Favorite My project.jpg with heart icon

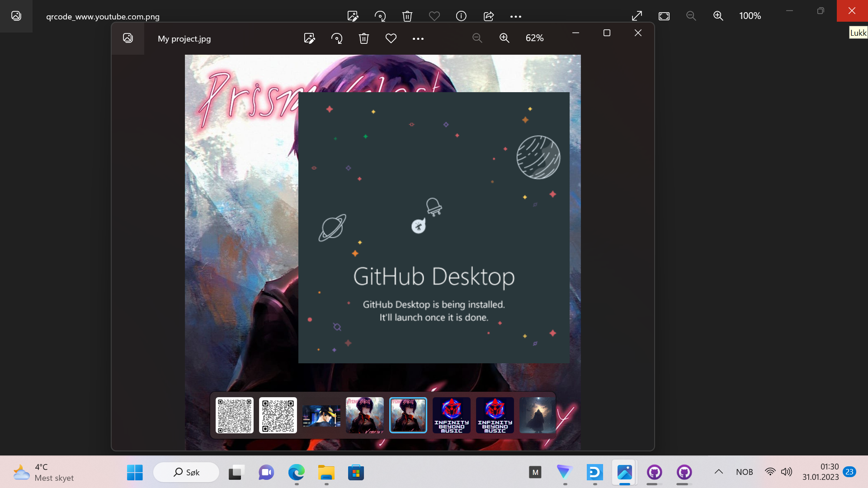click(391, 38)
